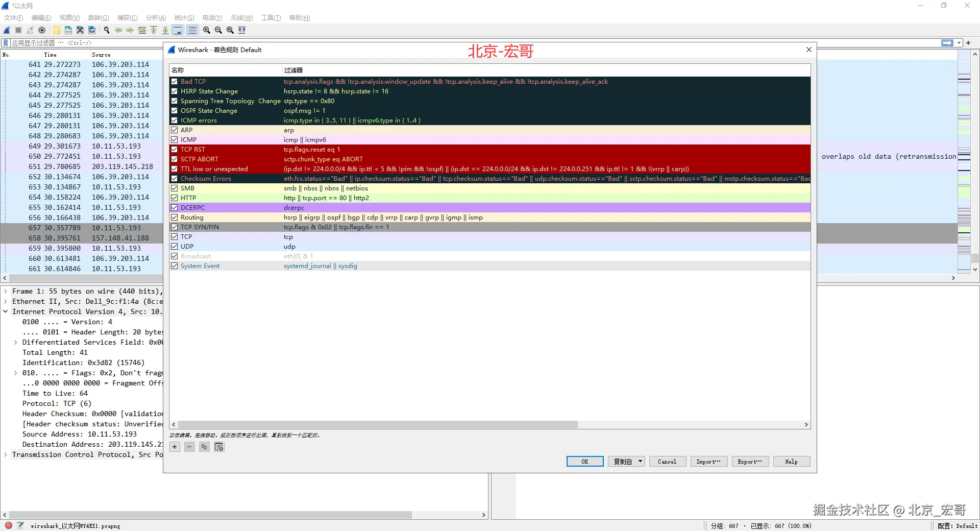
Task: Expand the Differentiated Services Field node
Action: (16, 343)
